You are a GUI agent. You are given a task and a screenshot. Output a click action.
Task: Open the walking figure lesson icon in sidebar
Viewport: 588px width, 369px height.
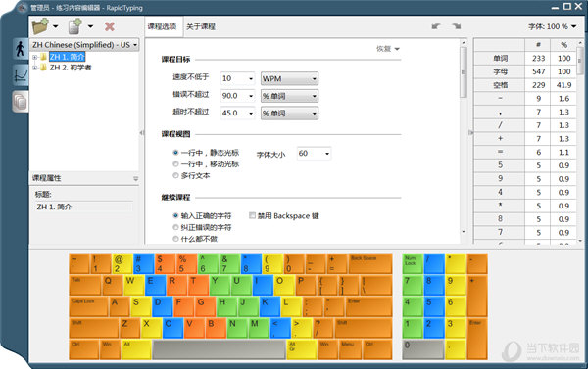21,48
